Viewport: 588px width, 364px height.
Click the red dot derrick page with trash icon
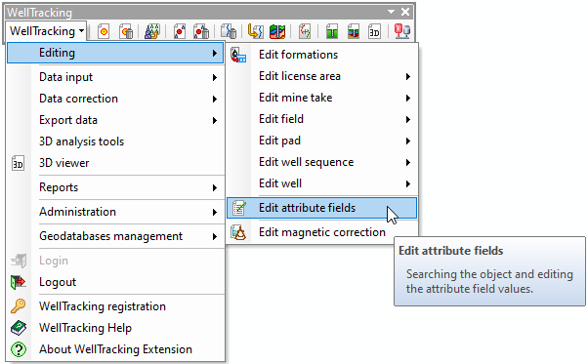201,31
